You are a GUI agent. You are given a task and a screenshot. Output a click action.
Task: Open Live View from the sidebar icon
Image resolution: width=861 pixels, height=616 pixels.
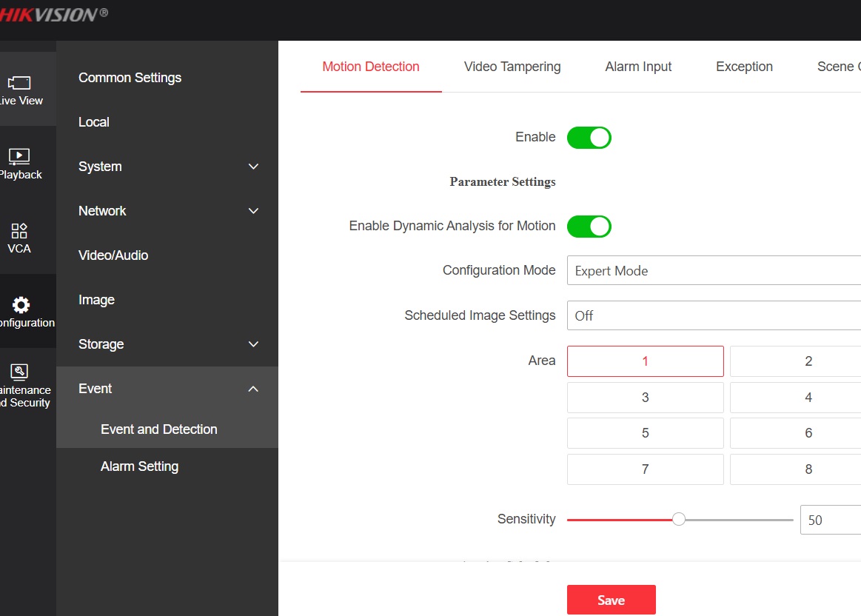tap(19, 83)
